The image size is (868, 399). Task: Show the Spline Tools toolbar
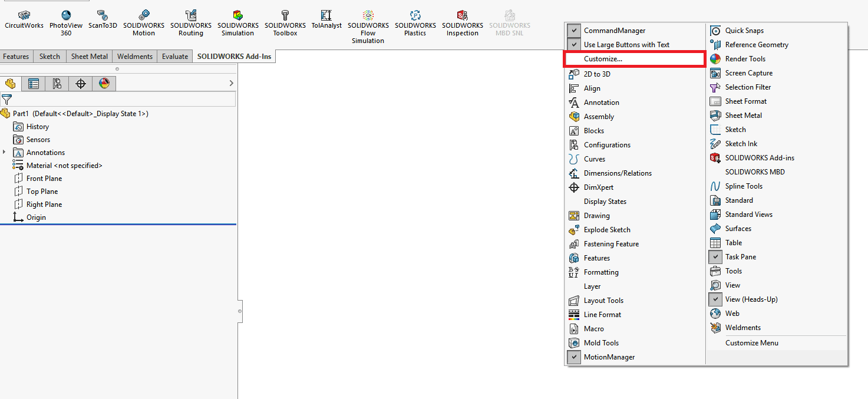pyautogui.click(x=777, y=186)
